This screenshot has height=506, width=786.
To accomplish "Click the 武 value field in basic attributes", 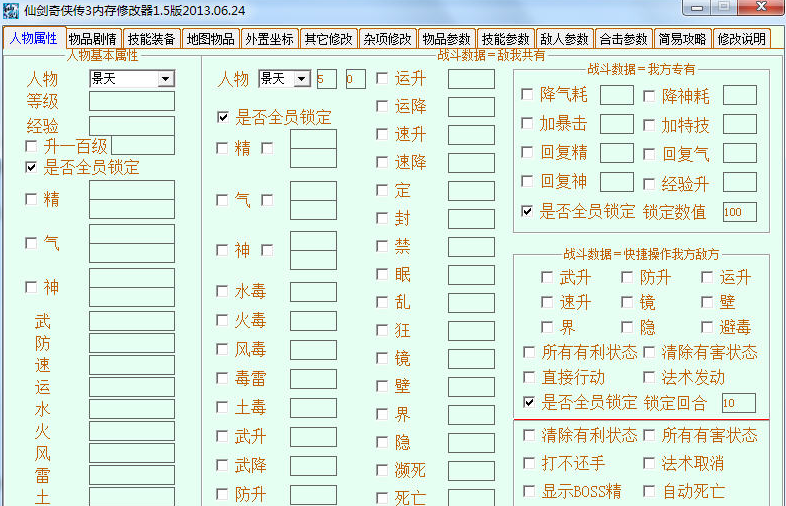I will click(132, 321).
